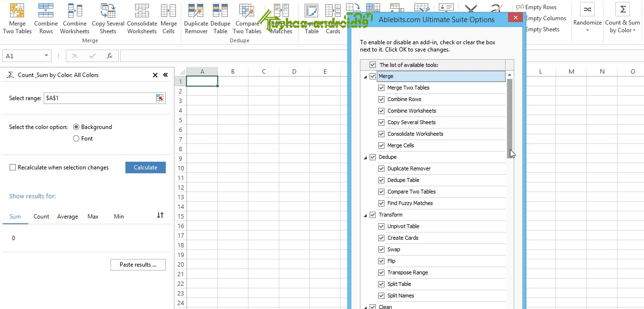Click the Merge Cells ribbon icon
The height and width of the screenshot is (309, 644).
point(168,18)
